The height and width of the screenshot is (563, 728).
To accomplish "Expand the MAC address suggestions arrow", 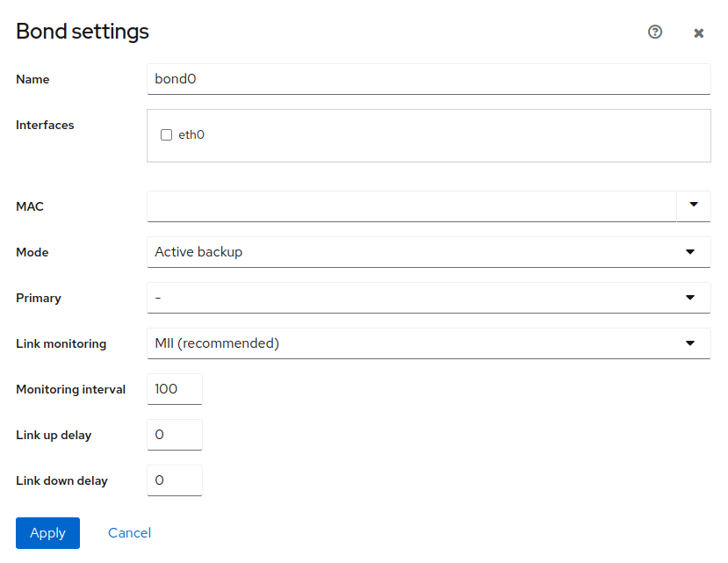I will (694, 206).
